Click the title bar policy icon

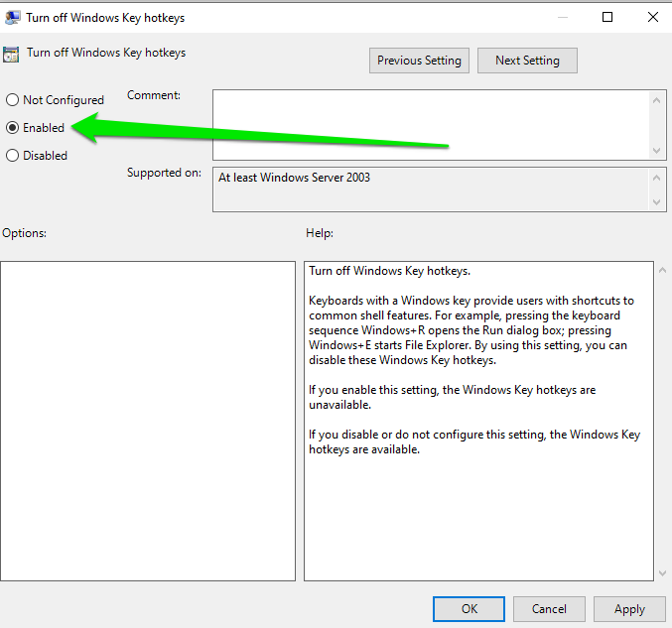[x=13, y=18]
